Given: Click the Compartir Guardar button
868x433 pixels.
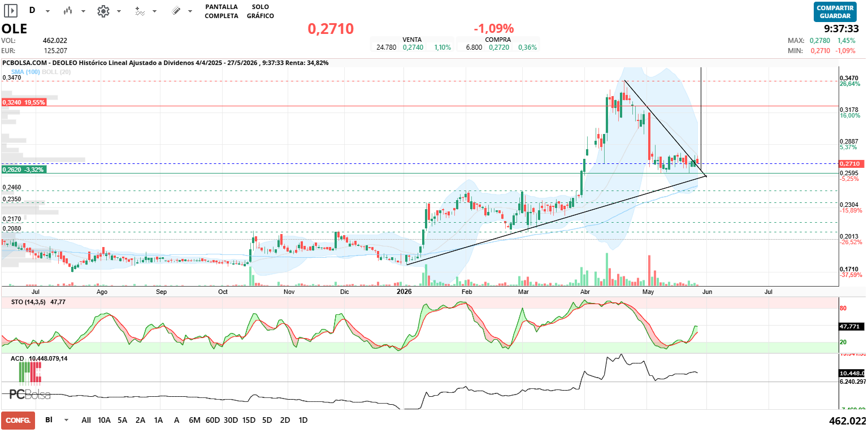Looking at the screenshot, I should click(x=835, y=12).
